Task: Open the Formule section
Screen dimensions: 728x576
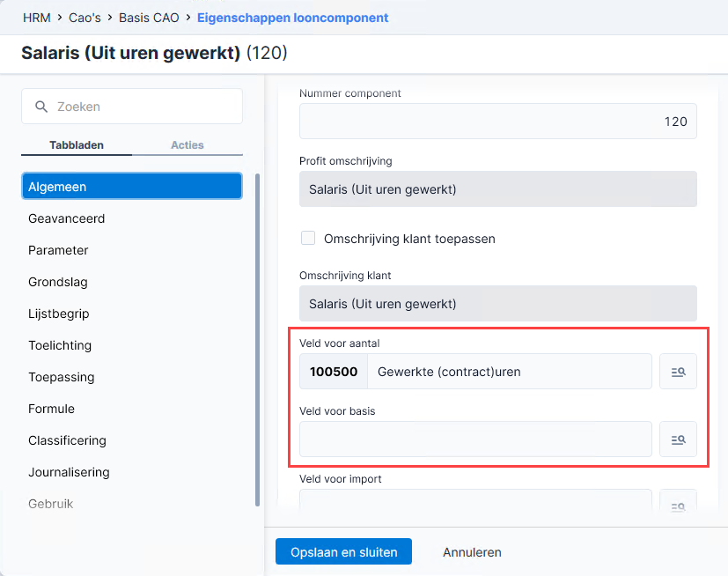Action: (51, 409)
